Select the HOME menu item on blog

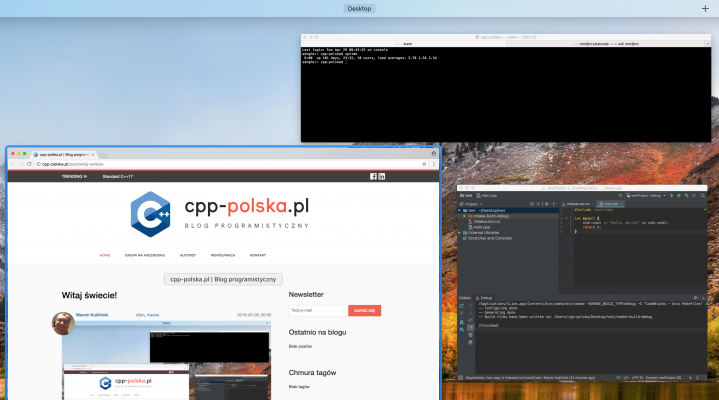105,254
